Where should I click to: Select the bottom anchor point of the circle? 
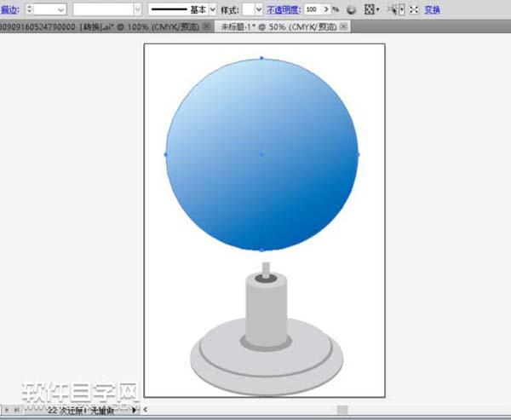coord(261,250)
